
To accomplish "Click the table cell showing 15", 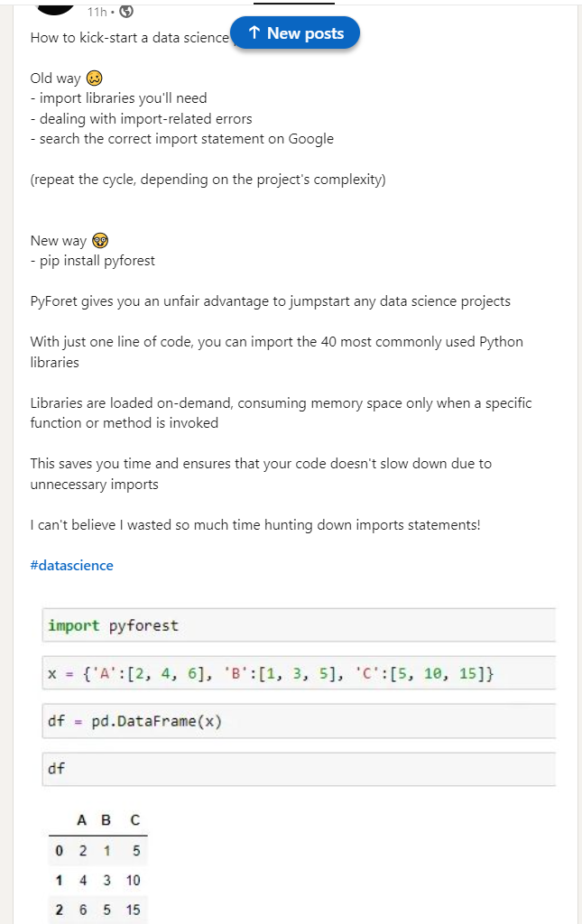I will (134, 910).
